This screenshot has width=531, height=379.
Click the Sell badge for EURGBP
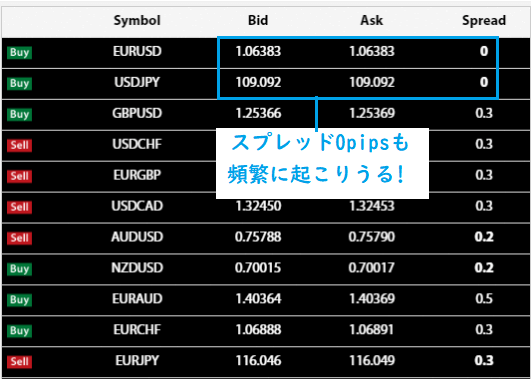tap(19, 176)
